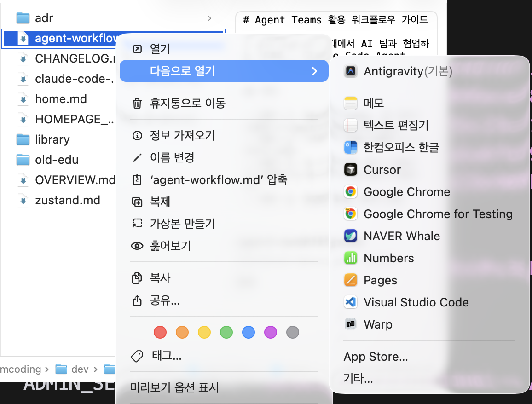Viewport: 532px width, 404px height.
Task: Click the 텍스트 편집기 icon
Action: [351, 125]
